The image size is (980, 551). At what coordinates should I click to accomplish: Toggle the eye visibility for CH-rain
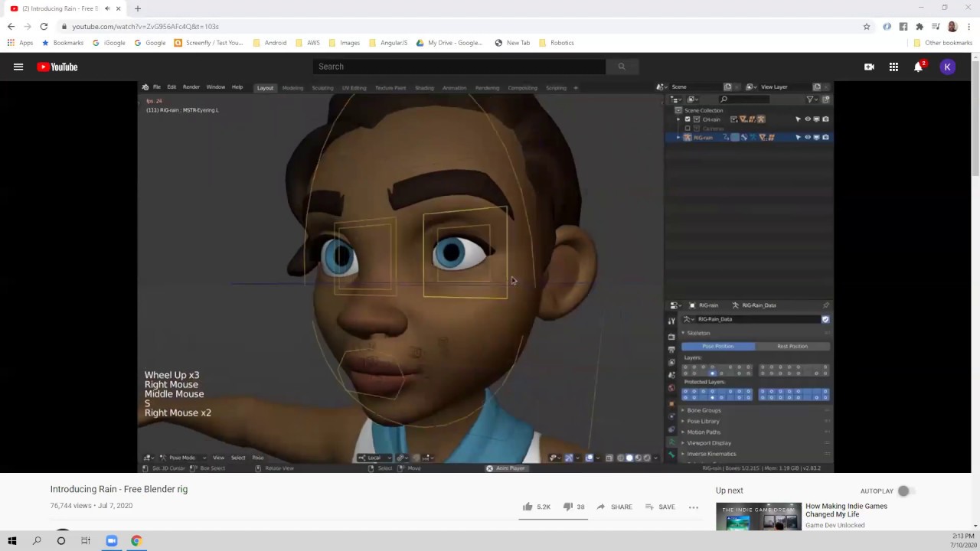[x=808, y=119]
